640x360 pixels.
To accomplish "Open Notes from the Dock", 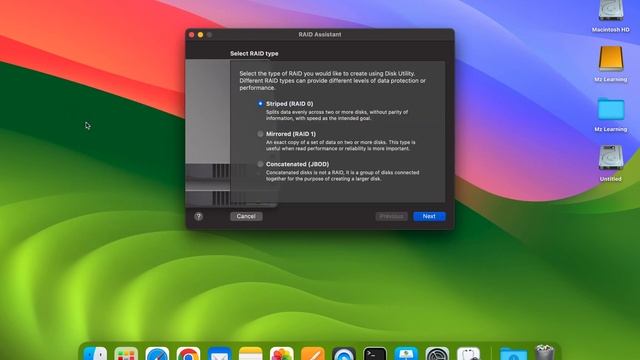I will (250, 353).
